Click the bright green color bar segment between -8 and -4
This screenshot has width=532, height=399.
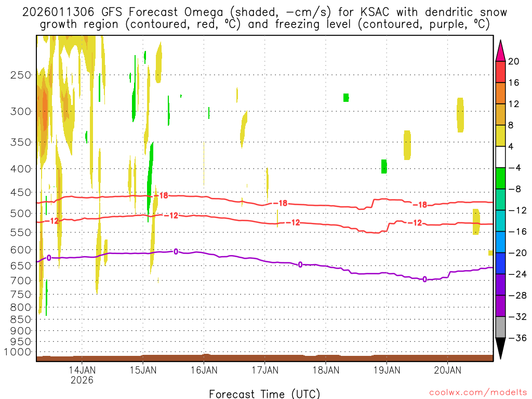500,179
